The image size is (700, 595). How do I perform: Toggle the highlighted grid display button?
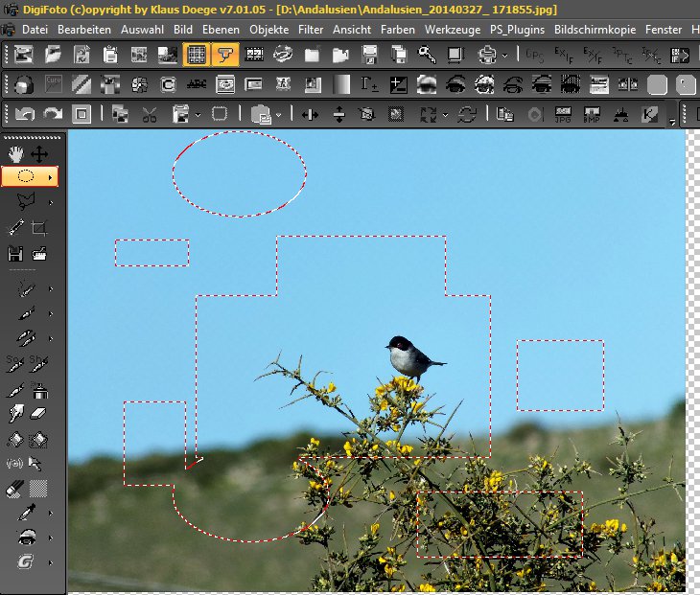[196, 55]
